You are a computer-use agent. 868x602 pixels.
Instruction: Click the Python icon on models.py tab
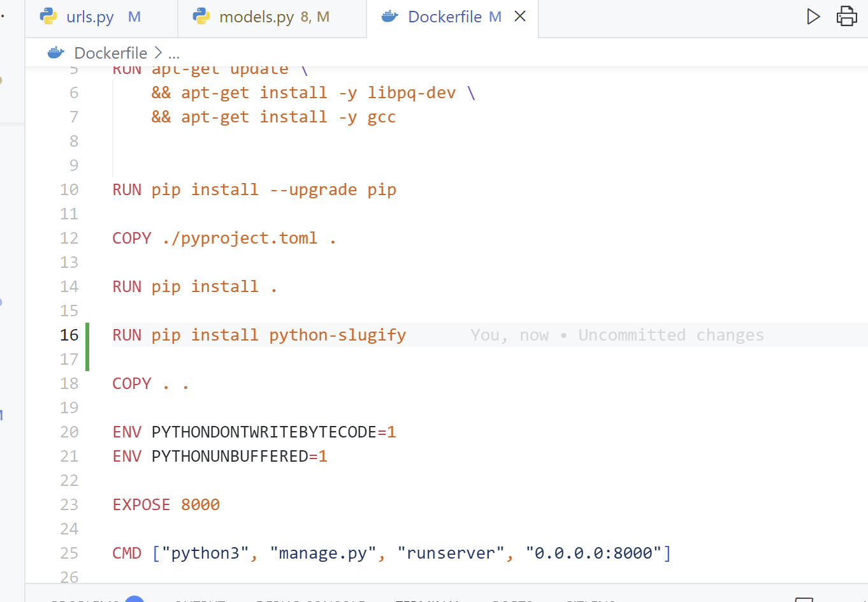pos(201,17)
